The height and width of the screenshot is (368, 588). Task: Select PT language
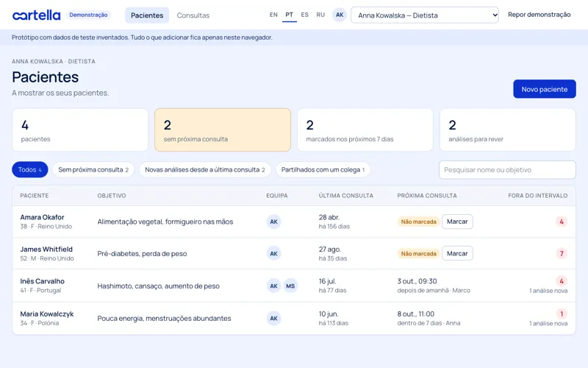tap(289, 15)
